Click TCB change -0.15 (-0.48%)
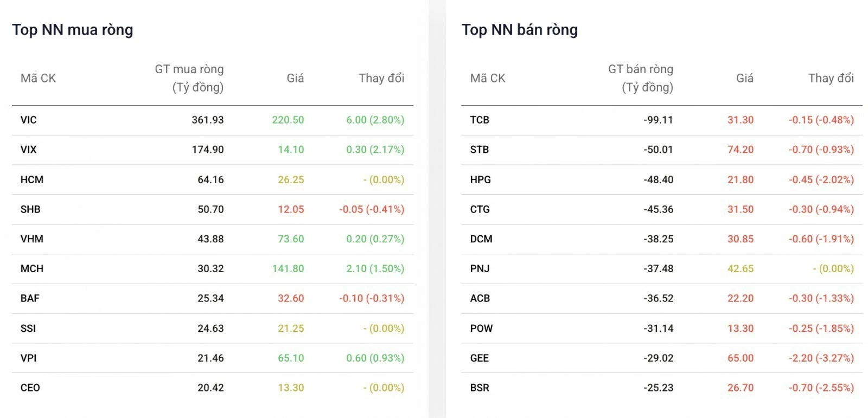 (821, 120)
